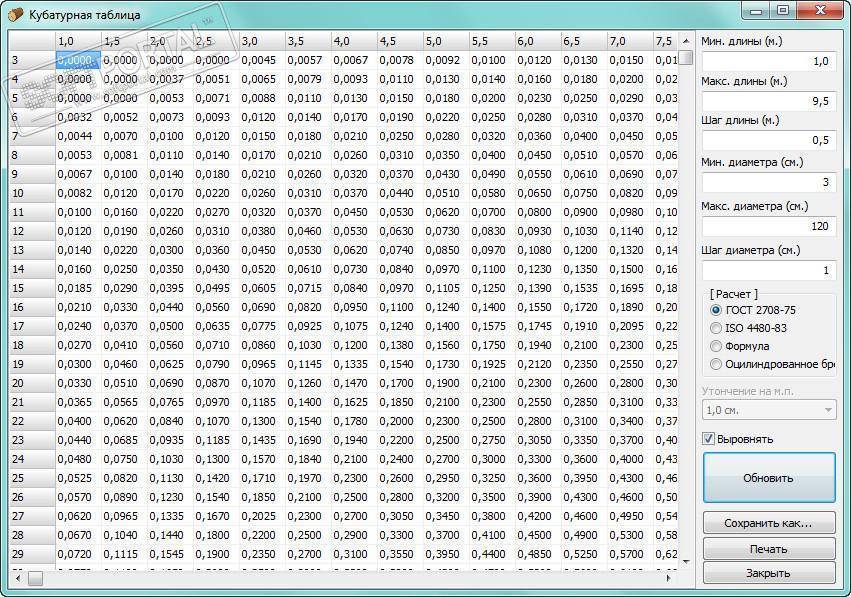Viewport: 851px width, 597px height.
Task: Click cell 0,0525 in row 25
Action: pyautogui.click(x=78, y=478)
